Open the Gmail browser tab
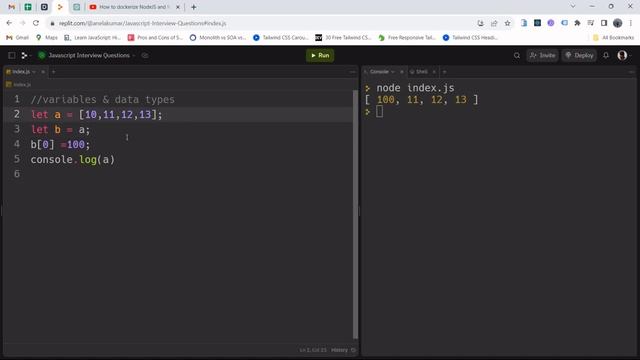 [x=11, y=7]
